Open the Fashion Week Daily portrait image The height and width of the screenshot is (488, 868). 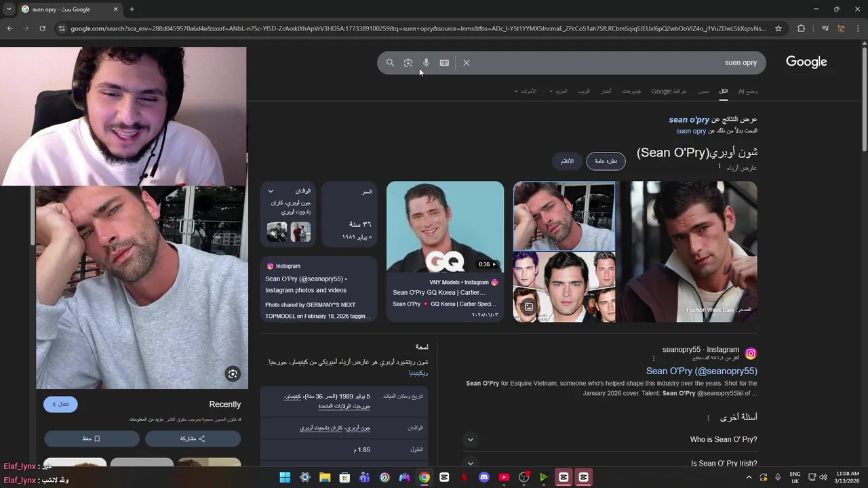pos(688,251)
